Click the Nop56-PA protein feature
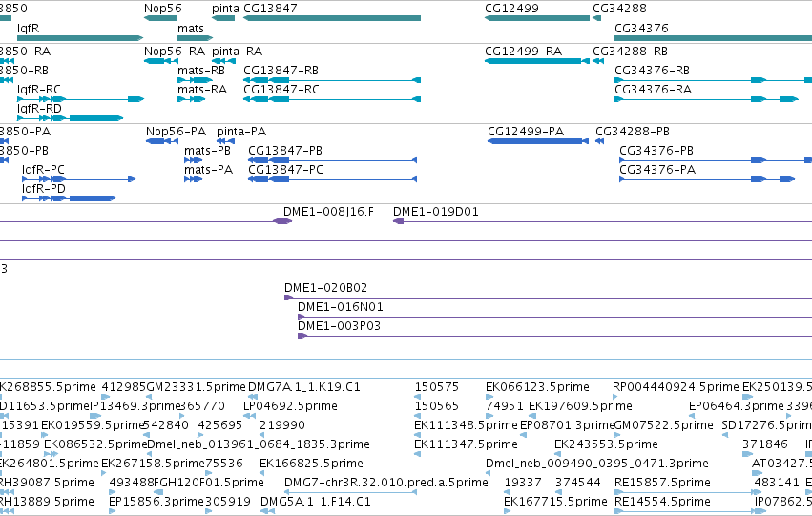 (162, 141)
